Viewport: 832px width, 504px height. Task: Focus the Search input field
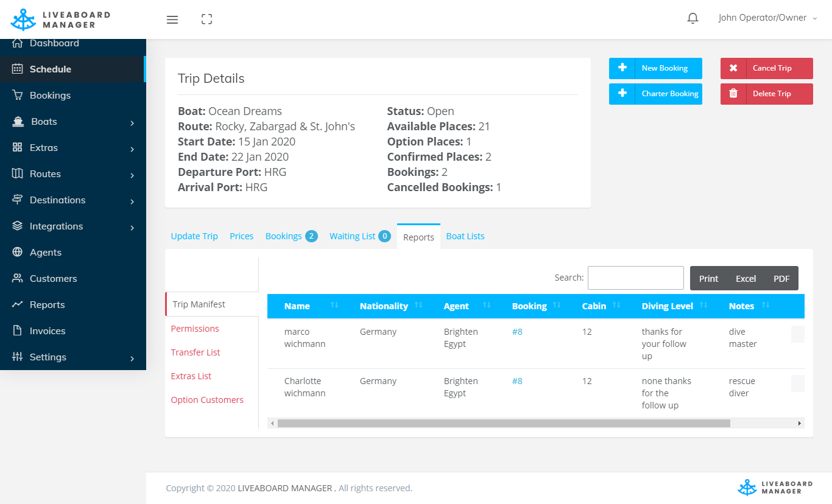635,278
